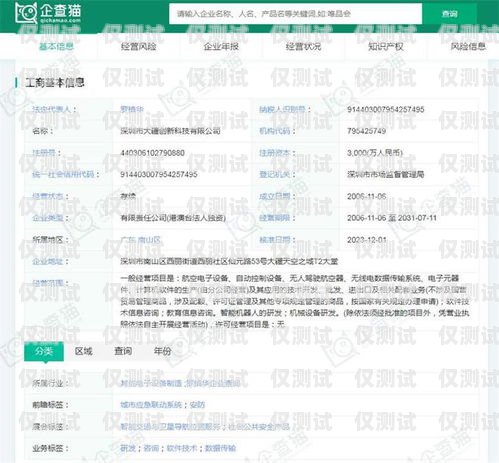The image size is (499, 463).
Task: Click the 查询 search button
Action: point(449,14)
